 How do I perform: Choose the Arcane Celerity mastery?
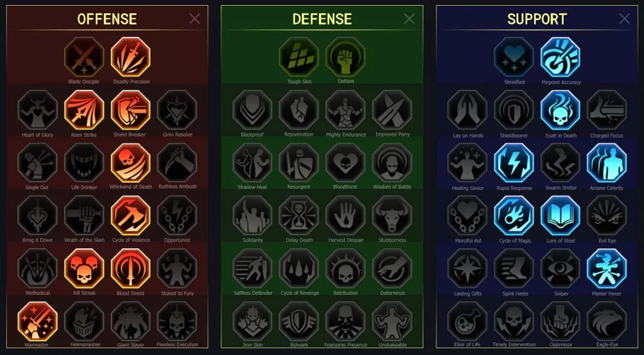[607, 163]
